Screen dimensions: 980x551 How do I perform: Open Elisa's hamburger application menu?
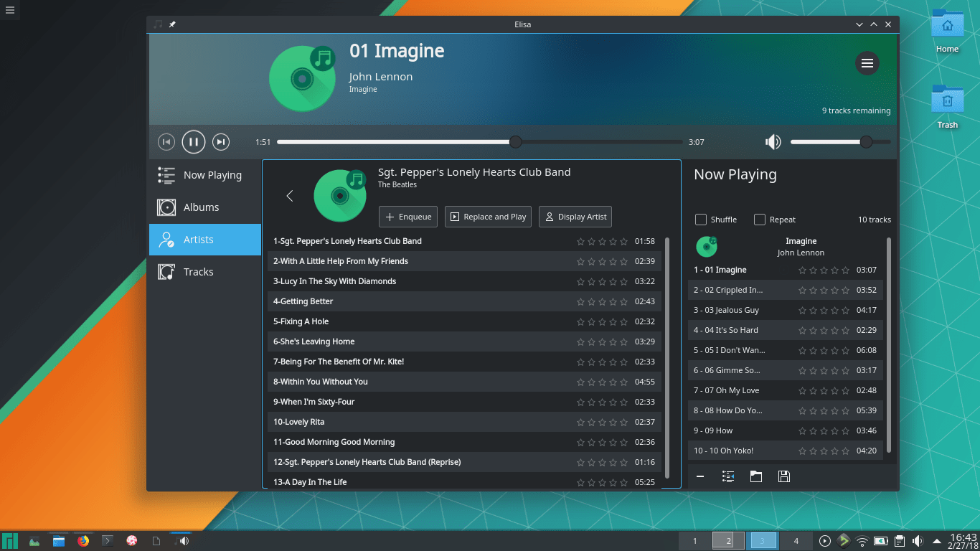(x=867, y=63)
